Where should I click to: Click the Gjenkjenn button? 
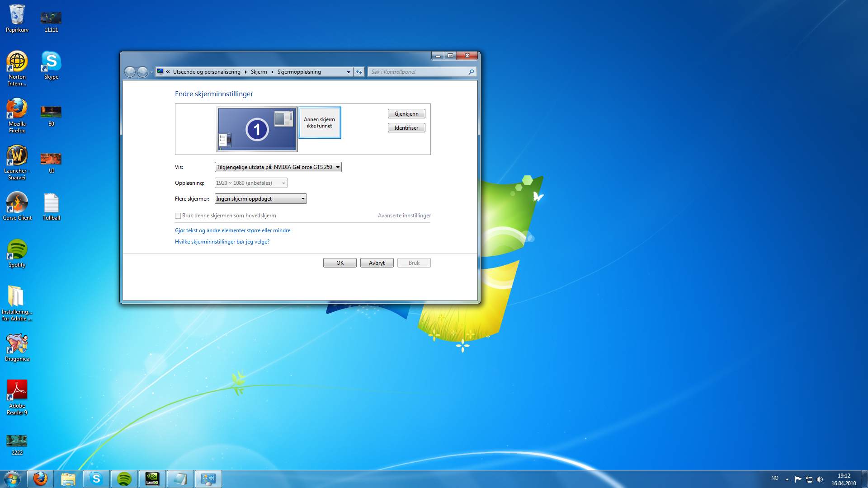point(406,114)
